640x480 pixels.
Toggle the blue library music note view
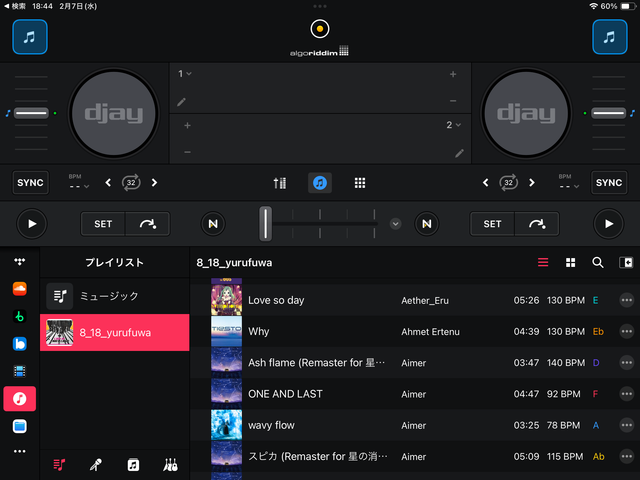[320, 183]
